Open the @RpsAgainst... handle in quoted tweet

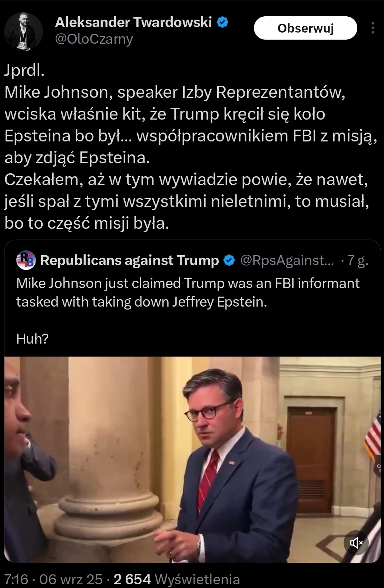287,260
